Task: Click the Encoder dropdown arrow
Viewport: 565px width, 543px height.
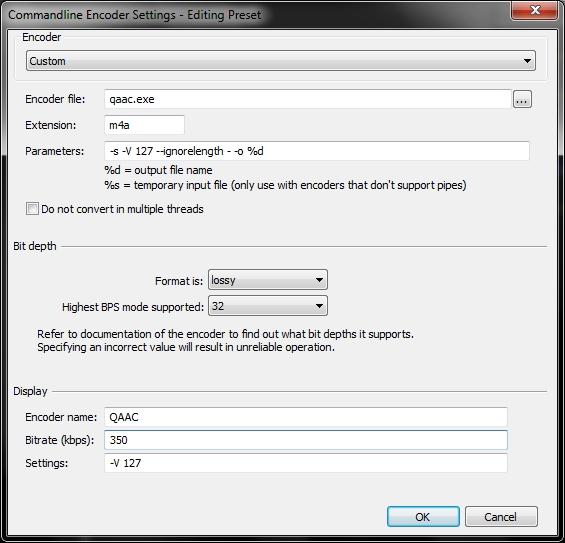Action: (x=527, y=61)
